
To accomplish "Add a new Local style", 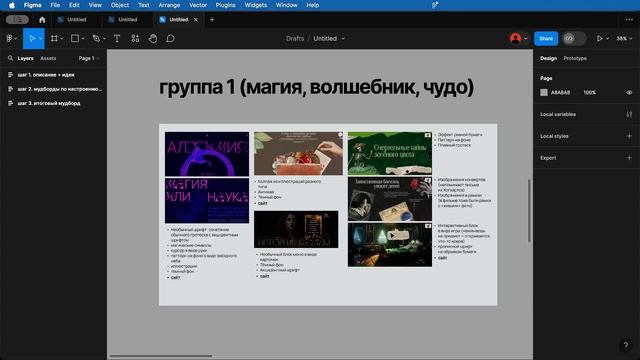I will tap(629, 136).
